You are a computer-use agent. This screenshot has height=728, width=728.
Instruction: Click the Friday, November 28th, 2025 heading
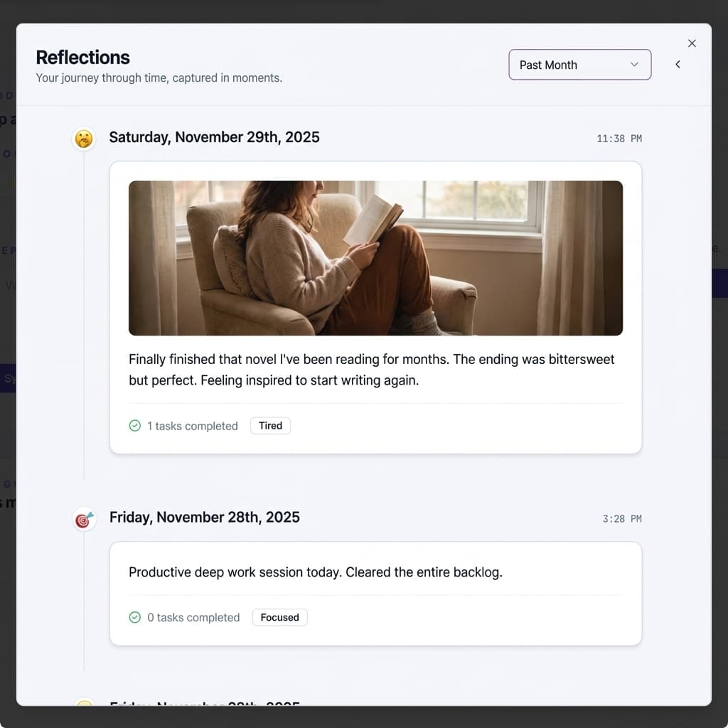(x=204, y=518)
